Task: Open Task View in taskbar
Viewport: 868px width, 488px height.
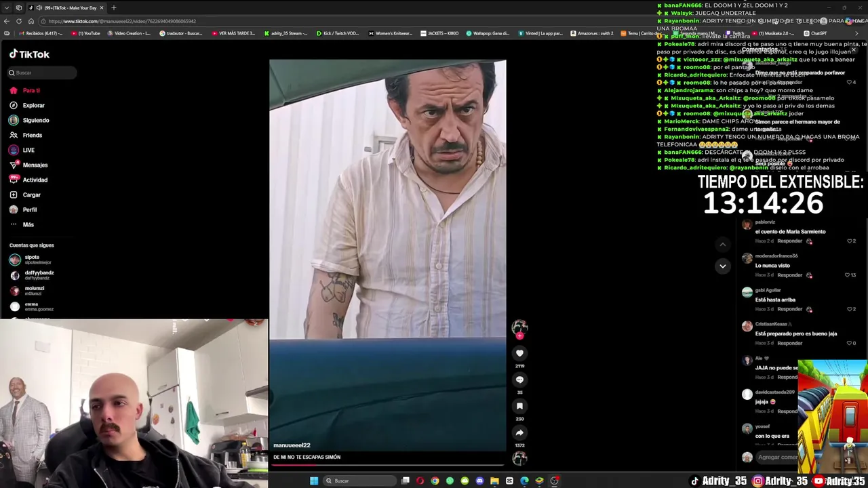Action: 406,481
